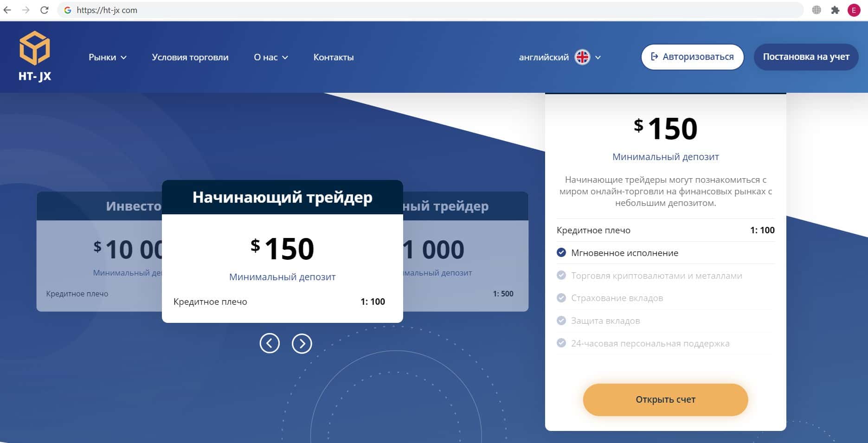Viewport: 868px width, 443px height.
Task: Click the Начинающие трейдеры description paragraph
Action: [666, 191]
